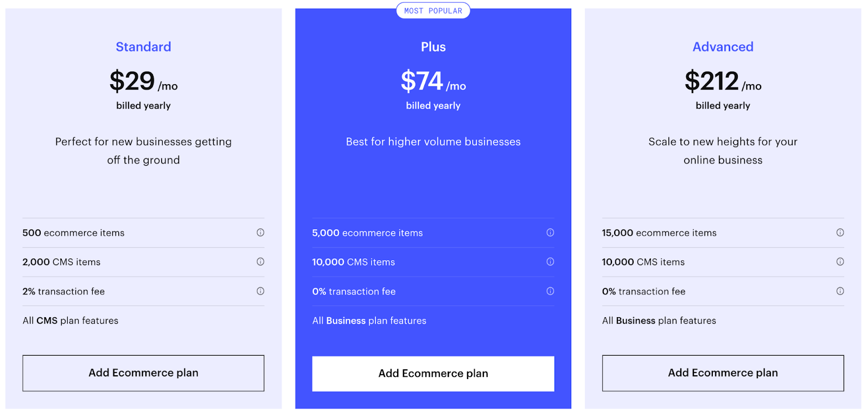Click the All CMS plan features text
This screenshot has width=868, height=416.
point(70,320)
